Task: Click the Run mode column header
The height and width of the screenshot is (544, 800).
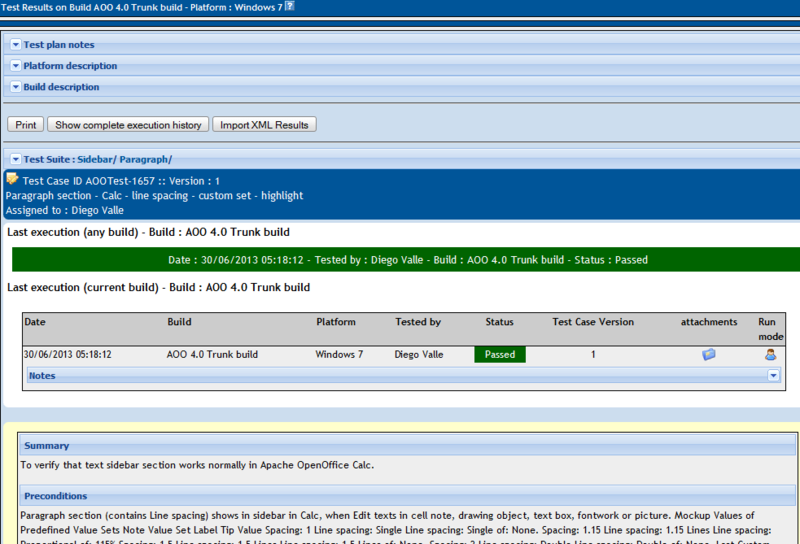Action: [x=770, y=329]
